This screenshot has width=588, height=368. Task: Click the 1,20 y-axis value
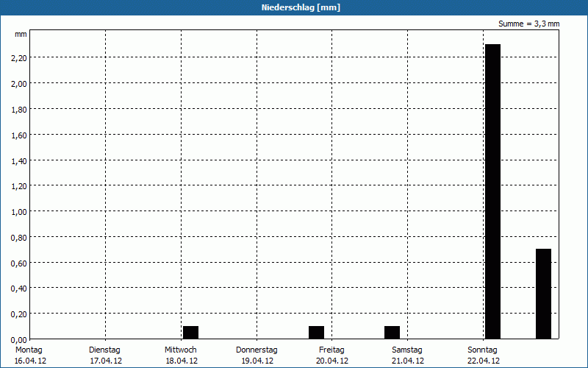19,186
